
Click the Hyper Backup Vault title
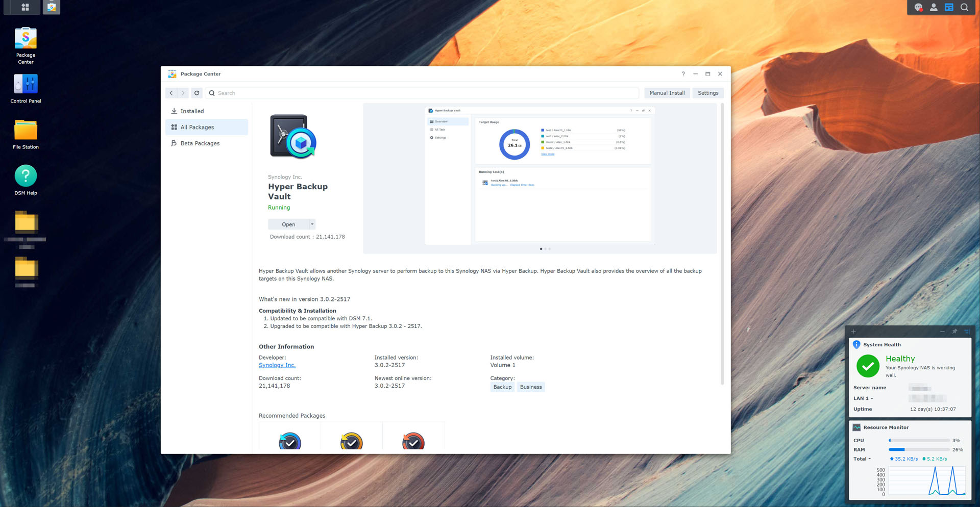pos(298,191)
